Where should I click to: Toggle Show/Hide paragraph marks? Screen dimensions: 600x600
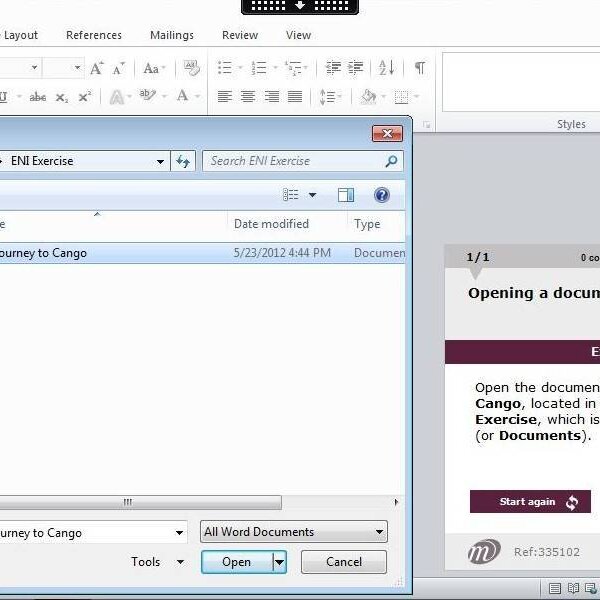pyautogui.click(x=420, y=68)
